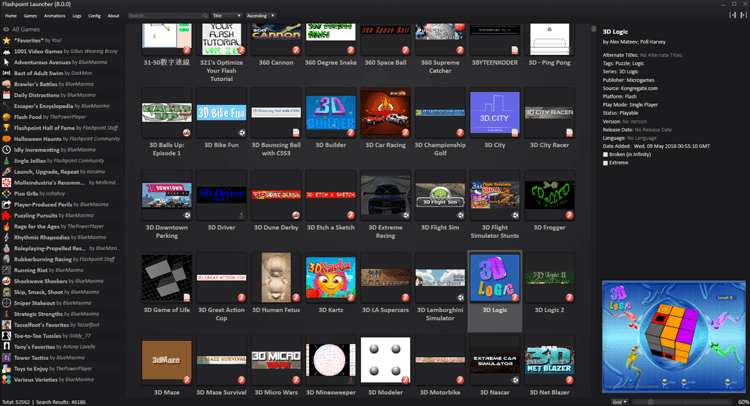Viewport: 750px width, 406px height.
Task: Click the Various Varieties icon
Action: [x=6, y=380]
